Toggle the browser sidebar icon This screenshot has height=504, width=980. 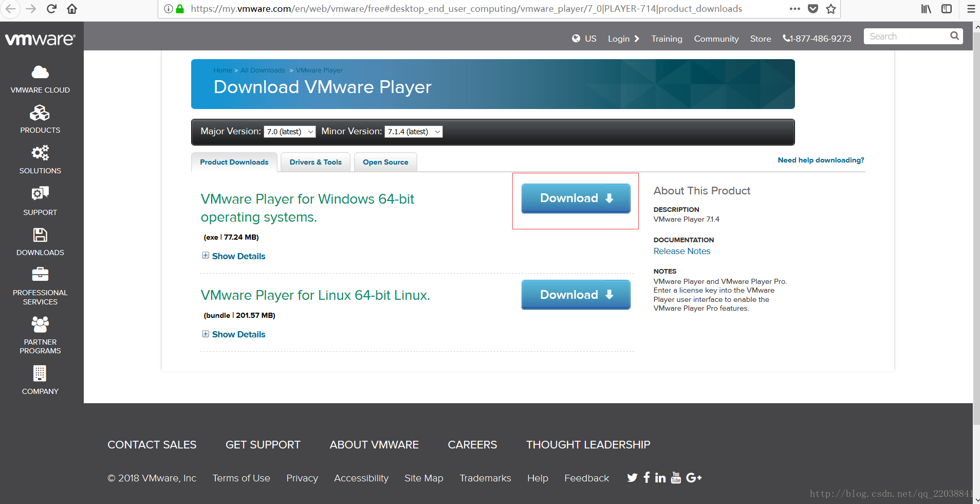click(x=947, y=9)
